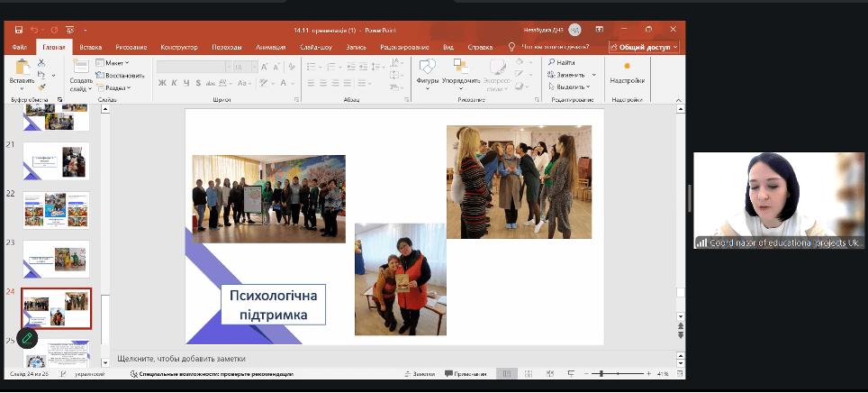Image resolution: width=868 pixels, height=393 pixels.
Task: Open the Надстройки add-ins button
Action: coord(627,71)
